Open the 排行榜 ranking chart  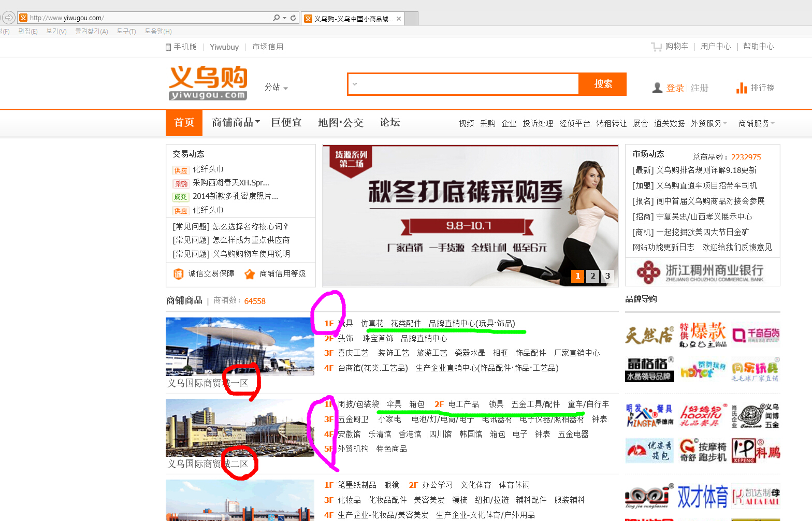pyautogui.click(x=755, y=88)
